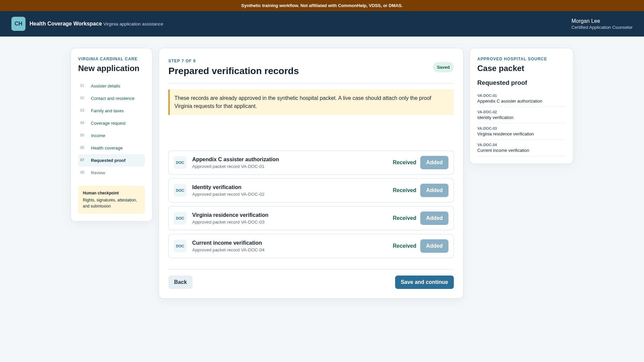Click Added button for Current income verification
Screen dimensions: 644x362
434,246
